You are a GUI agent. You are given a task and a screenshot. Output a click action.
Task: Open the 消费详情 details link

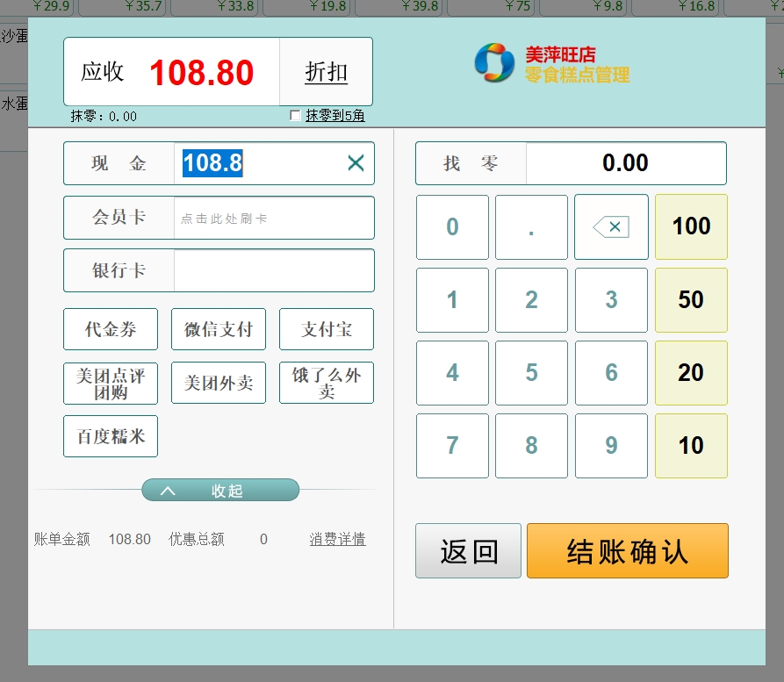[x=337, y=539]
